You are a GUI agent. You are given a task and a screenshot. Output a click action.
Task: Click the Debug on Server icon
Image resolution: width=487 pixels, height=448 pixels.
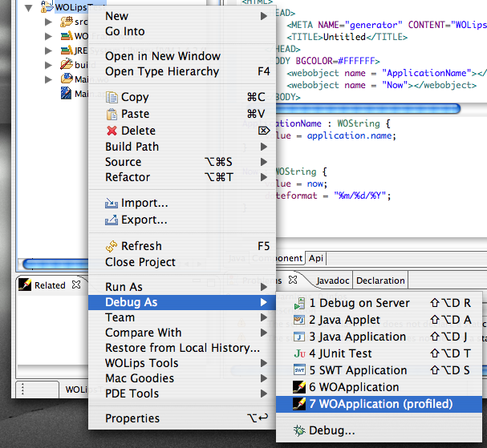(299, 303)
